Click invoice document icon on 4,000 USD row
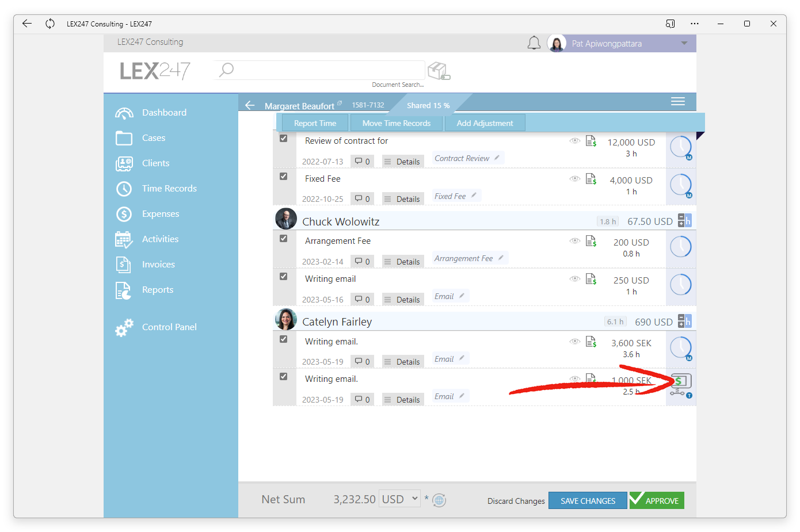The height and width of the screenshot is (532, 800). pos(591,179)
